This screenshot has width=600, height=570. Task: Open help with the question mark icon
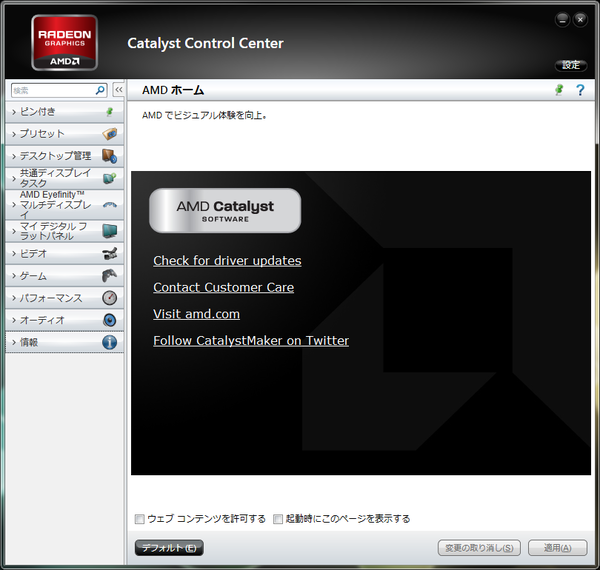click(580, 90)
